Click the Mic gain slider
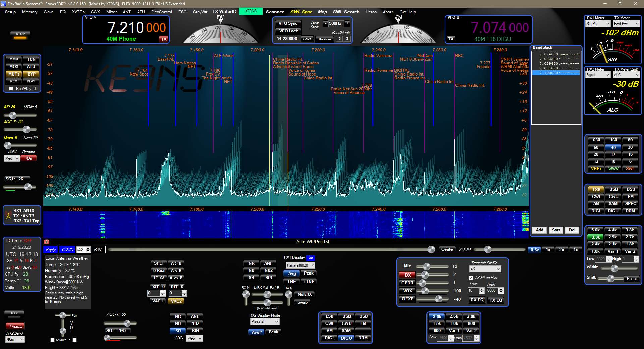This screenshot has height=349, width=644. click(433, 266)
